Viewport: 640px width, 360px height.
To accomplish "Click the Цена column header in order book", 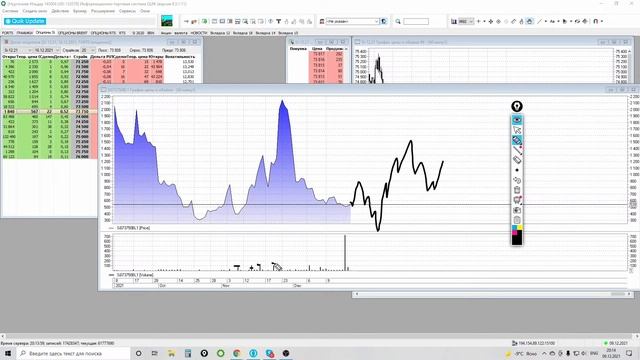I will [317, 49].
